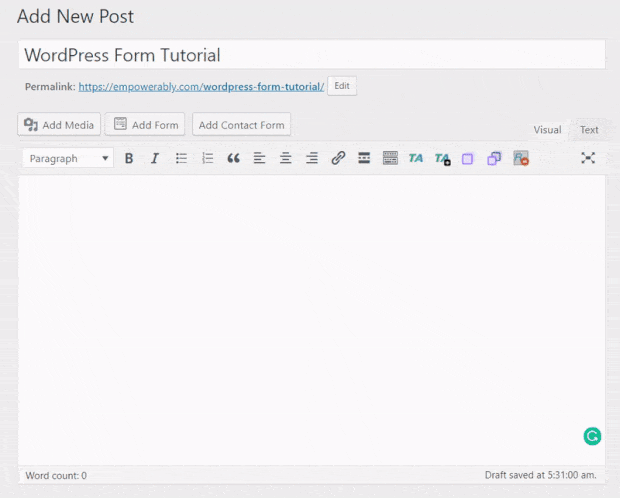620x498 pixels.
Task: Open the Grammarly green circle widget
Action: click(592, 436)
